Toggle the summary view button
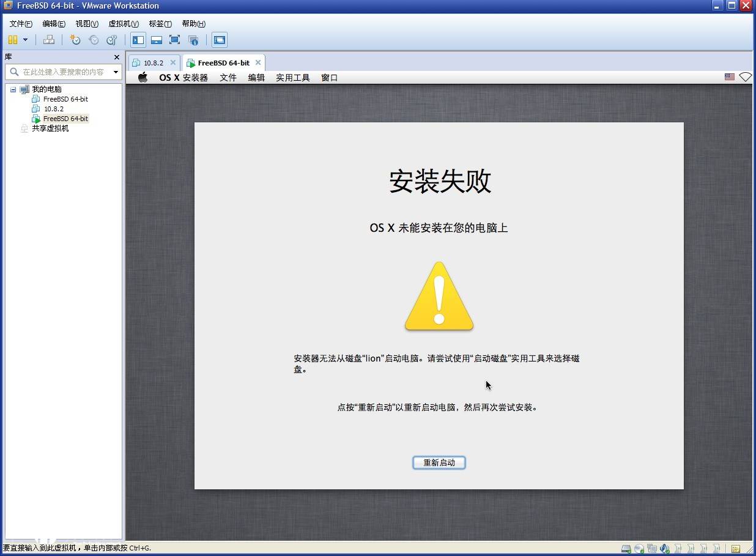Viewport: 756px width, 556px height. [x=219, y=39]
